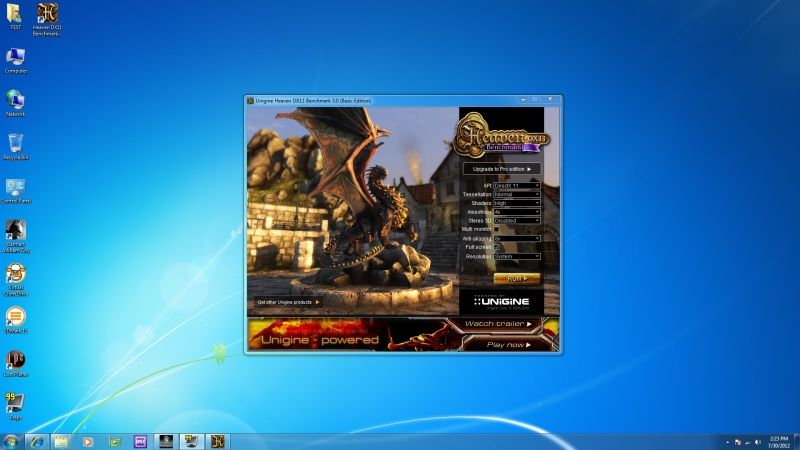The image size is (800, 450).
Task: Open the Stereo 3D dropdown showing Disabled
Action: pos(516,220)
